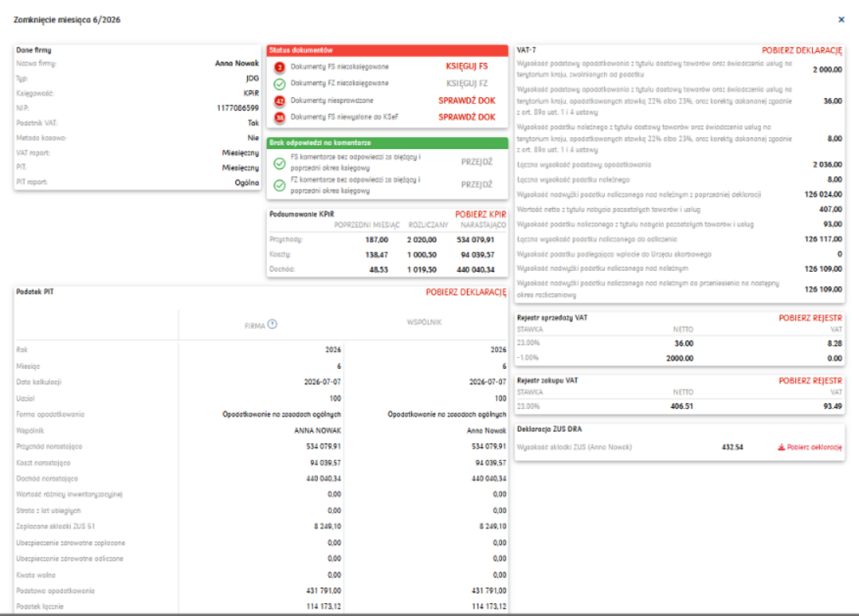Click Przychody narastająco value 534 079,91 in KPiR summary
Image resolution: width=859 pixels, height=616 pixels.
tap(475, 239)
